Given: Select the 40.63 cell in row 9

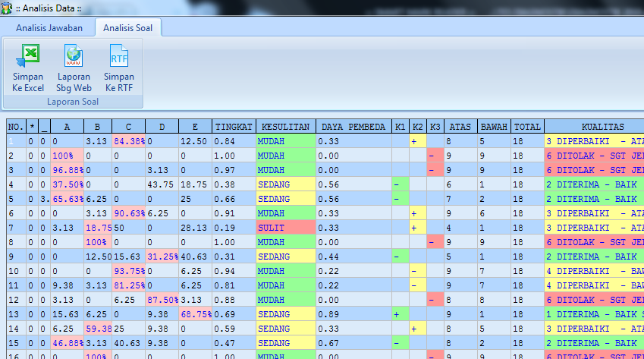Looking at the screenshot, I should pos(195,257).
